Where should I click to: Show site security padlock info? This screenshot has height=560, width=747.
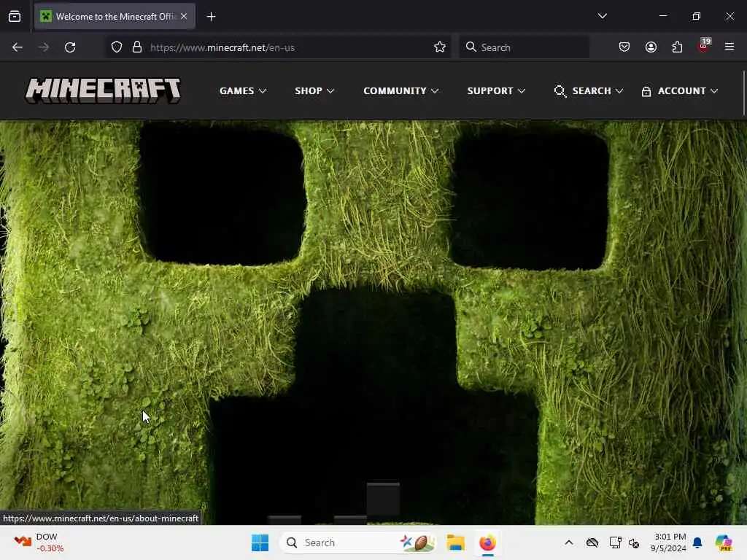tap(137, 47)
